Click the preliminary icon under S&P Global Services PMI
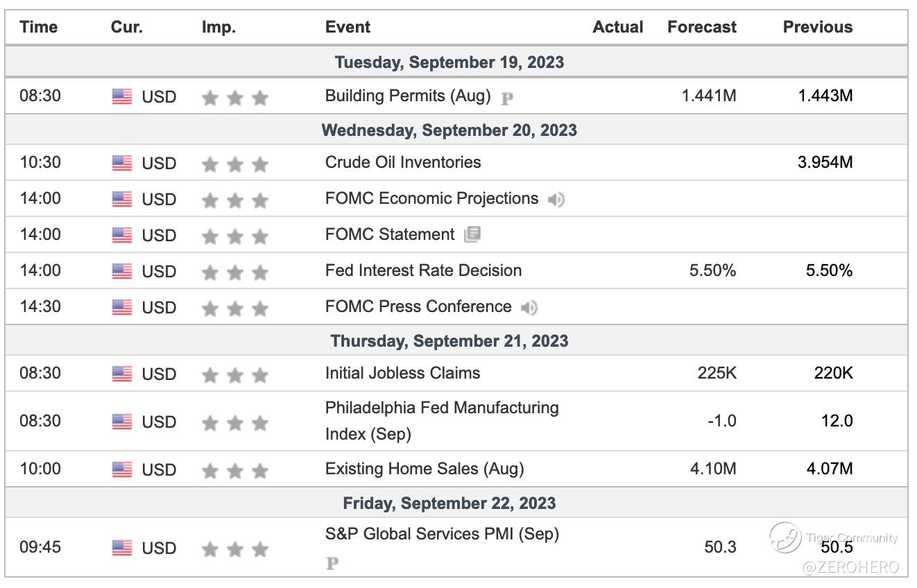The height and width of the screenshot is (588, 917). pos(332,563)
